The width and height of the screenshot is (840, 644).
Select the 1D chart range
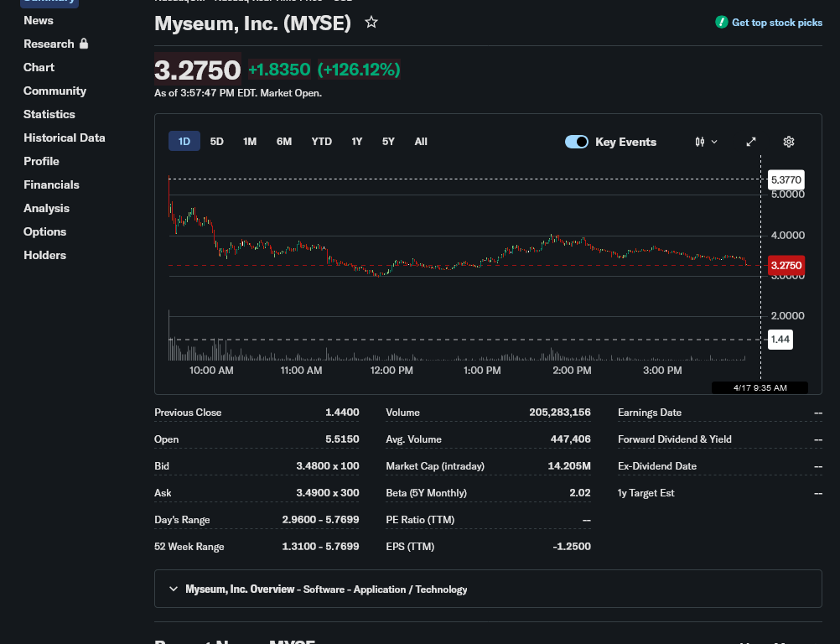click(x=184, y=142)
